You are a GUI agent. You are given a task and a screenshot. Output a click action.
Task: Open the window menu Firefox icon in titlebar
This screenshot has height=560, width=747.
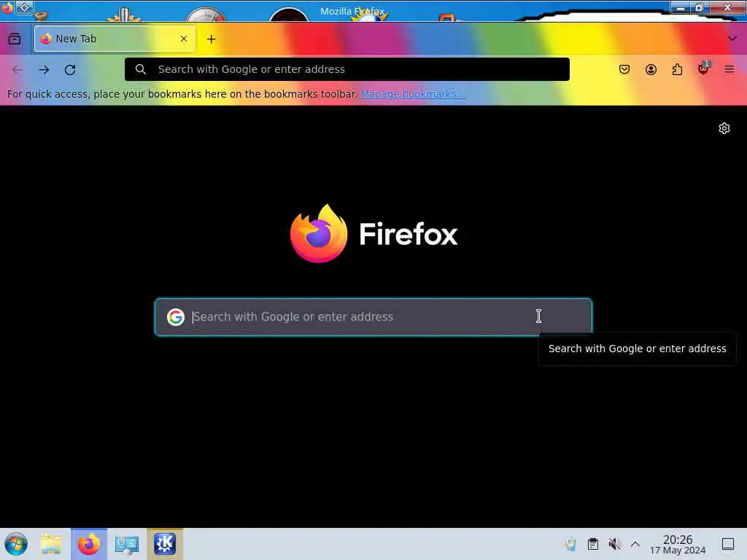[x=7, y=7]
